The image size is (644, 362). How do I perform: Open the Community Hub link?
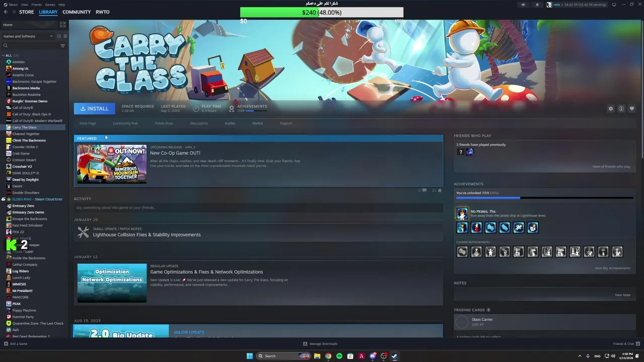point(125,123)
